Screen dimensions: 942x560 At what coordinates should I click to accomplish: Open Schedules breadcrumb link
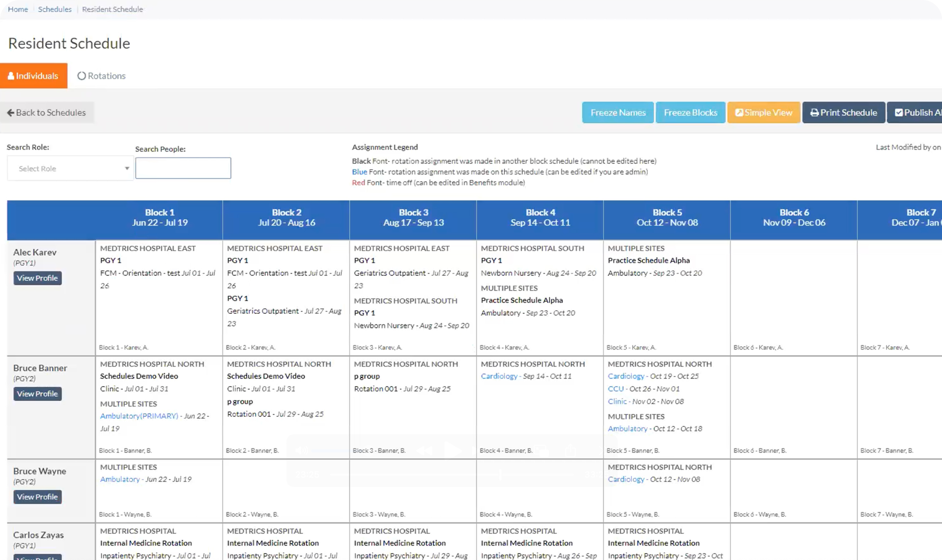point(54,9)
